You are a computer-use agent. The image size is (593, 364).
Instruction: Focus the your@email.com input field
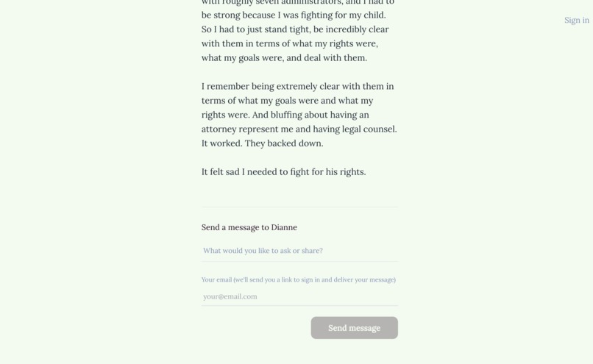pos(299,296)
